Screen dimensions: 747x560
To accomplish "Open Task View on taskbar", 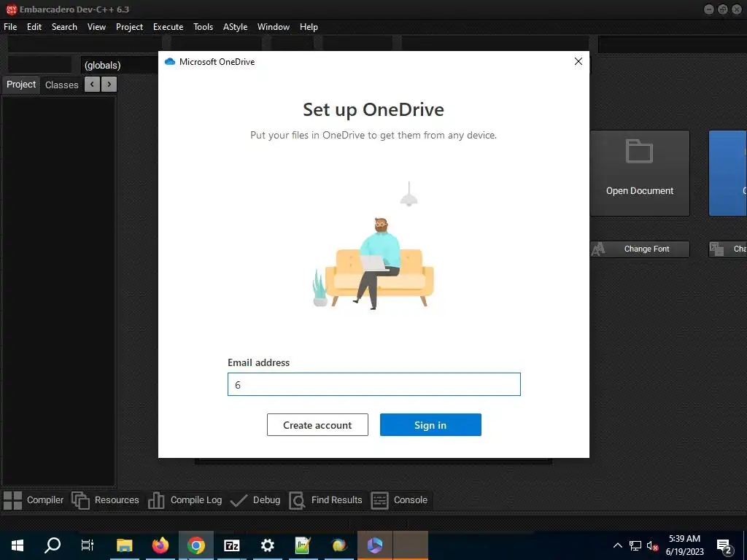I will point(88,545).
